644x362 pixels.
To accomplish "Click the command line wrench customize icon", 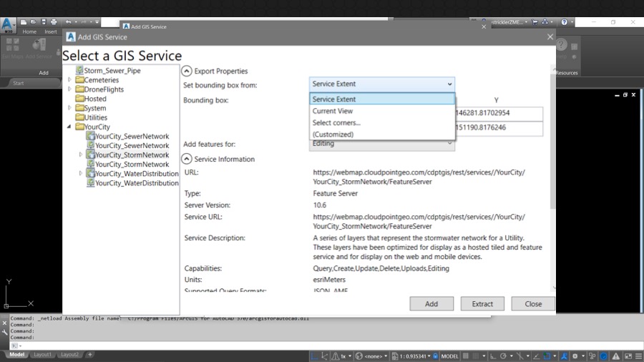I will (4, 333).
